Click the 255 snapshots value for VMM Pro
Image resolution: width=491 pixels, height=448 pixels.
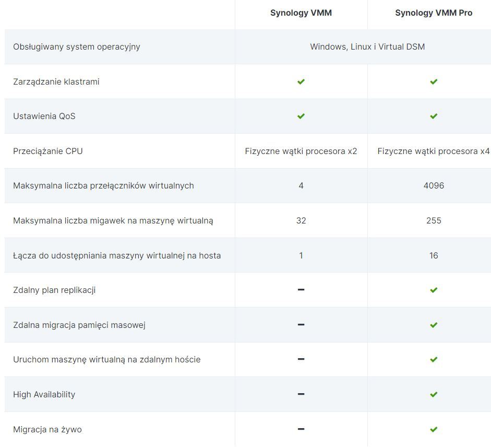[434, 220]
